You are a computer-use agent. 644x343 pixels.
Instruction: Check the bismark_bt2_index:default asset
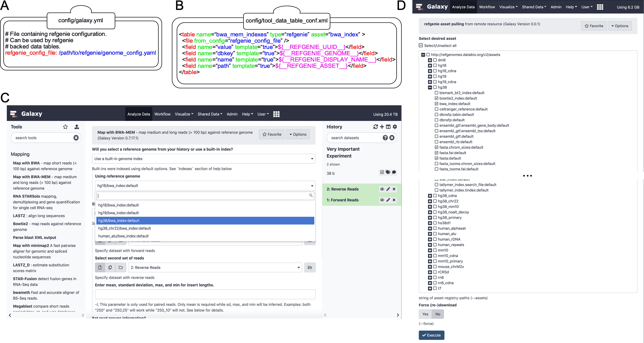point(436,93)
